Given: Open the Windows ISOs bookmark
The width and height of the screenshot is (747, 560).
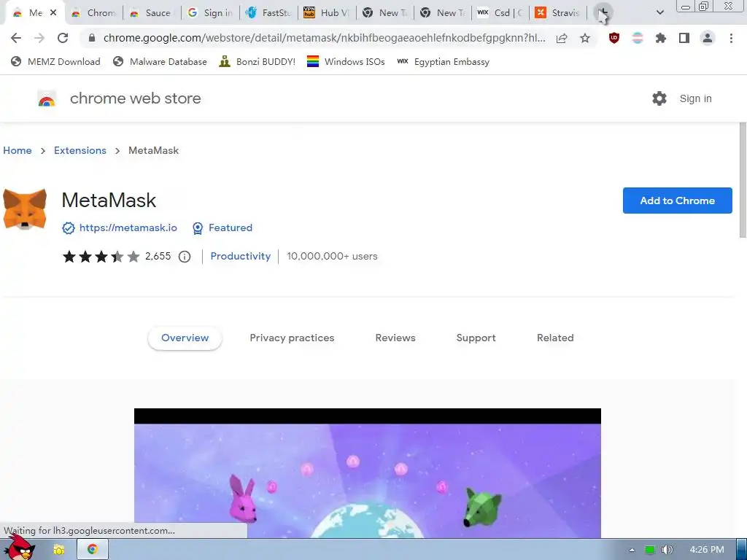Looking at the screenshot, I should (x=346, y=61).
